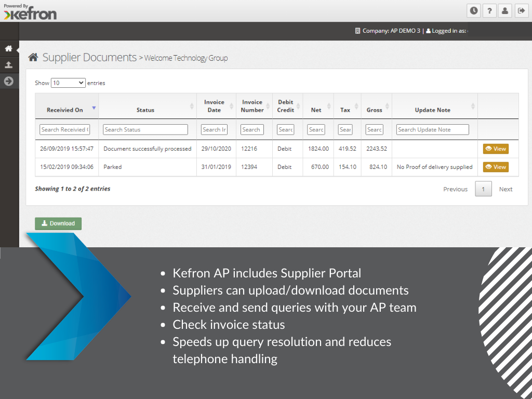Click invoice date 31/01/2019
Screen dimensions: 532x399
point(216,167)
